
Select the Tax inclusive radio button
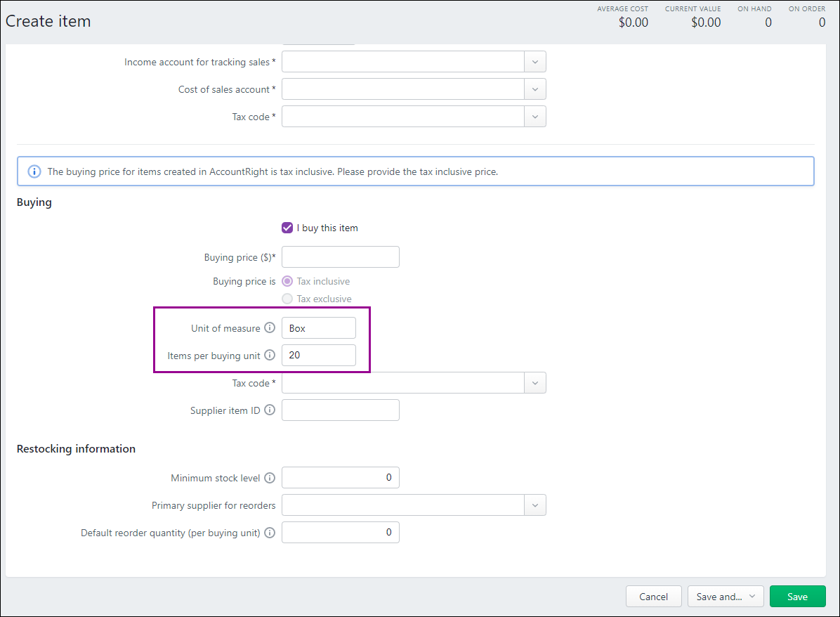[287, 281]
